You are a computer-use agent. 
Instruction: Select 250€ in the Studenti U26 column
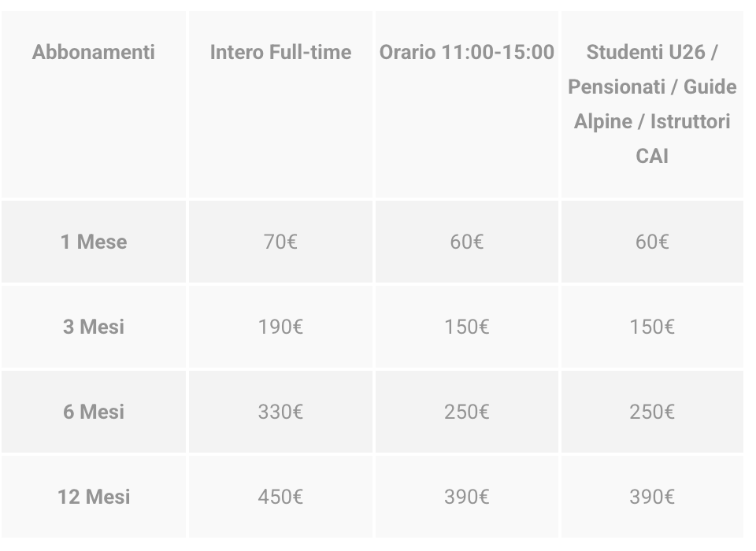click(x=651, y=412)
